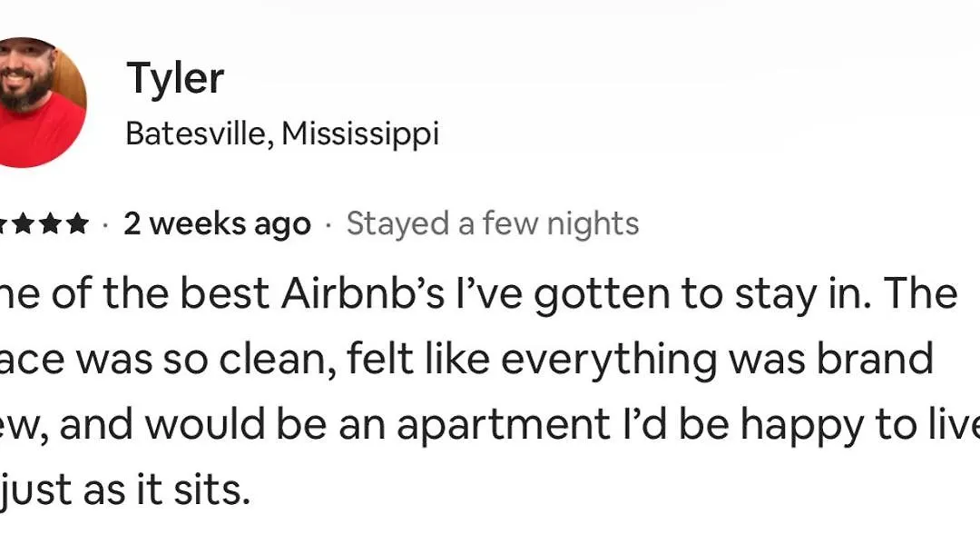Open Tyler's circular profile photo
Viewport: 980px width, 544px height.
click(39, 103)
